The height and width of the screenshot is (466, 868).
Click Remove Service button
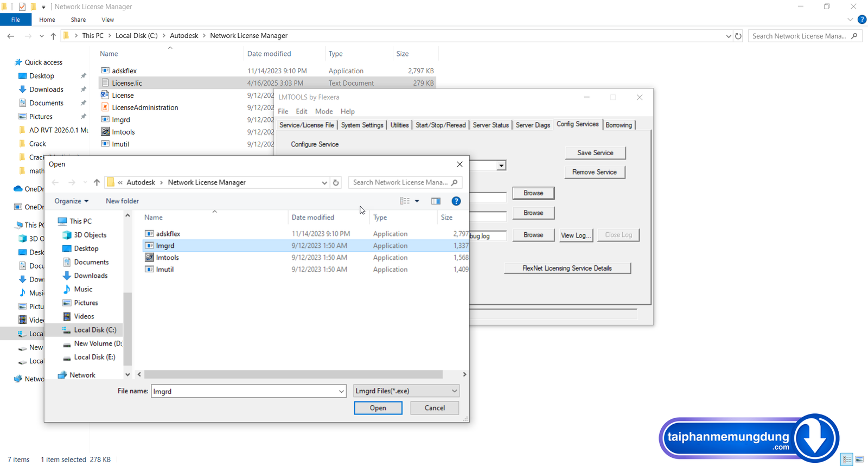click(595, 172)
